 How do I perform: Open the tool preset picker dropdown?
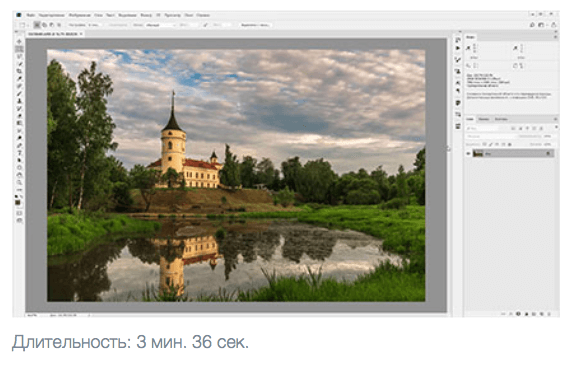pyautogui.click(x=24, y=25)
